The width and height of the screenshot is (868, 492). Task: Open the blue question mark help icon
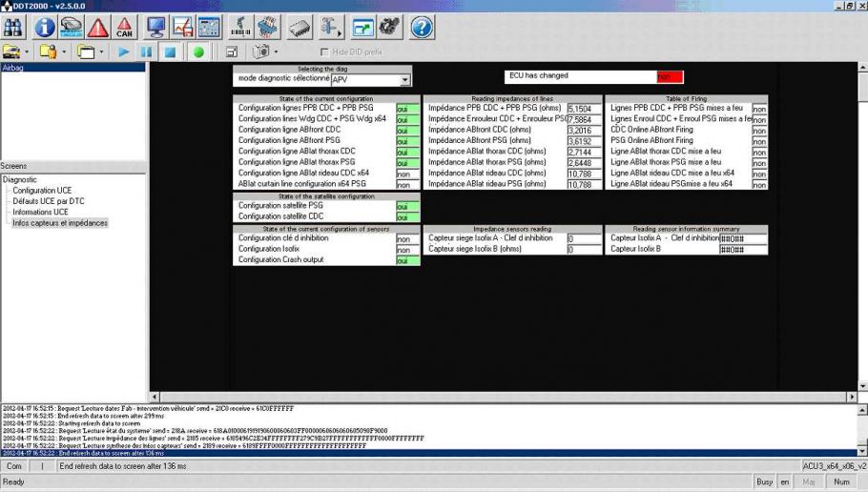(x=422, y=28)
